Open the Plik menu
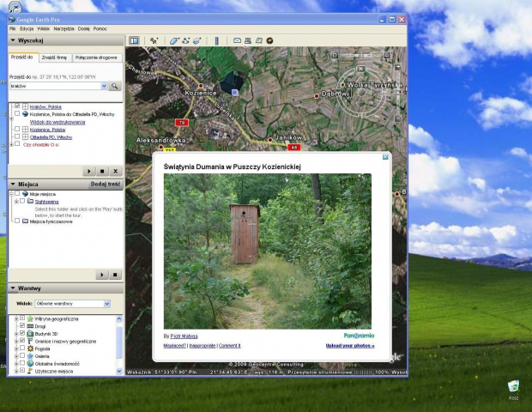The width and height of the screenshot is (532, 412). click(13, 29)
